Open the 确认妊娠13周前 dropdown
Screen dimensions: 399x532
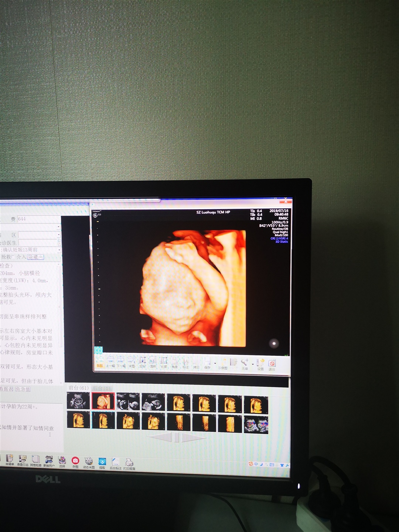point(59,250)
